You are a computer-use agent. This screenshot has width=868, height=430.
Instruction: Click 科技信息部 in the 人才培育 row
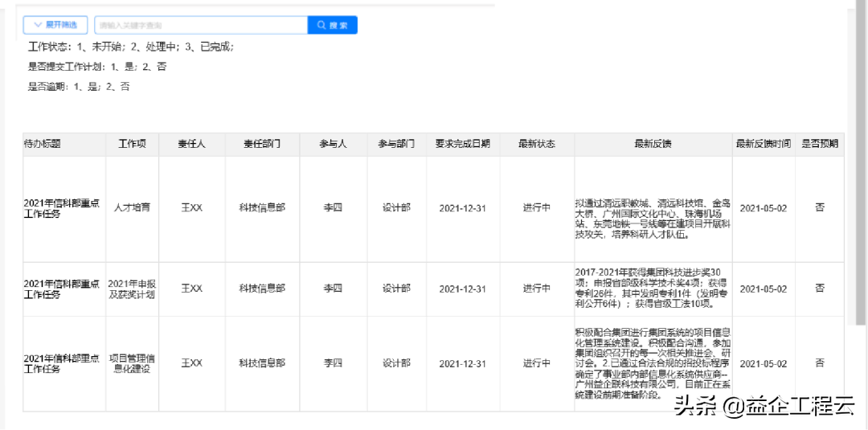click(262, 208)
